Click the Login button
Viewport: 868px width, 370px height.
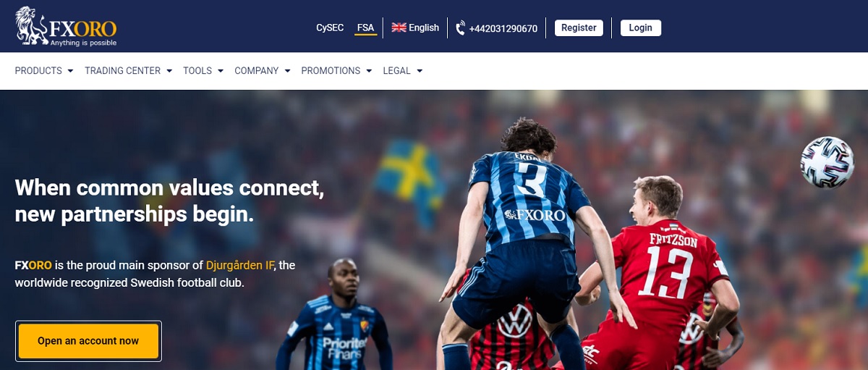coord(640,28)
